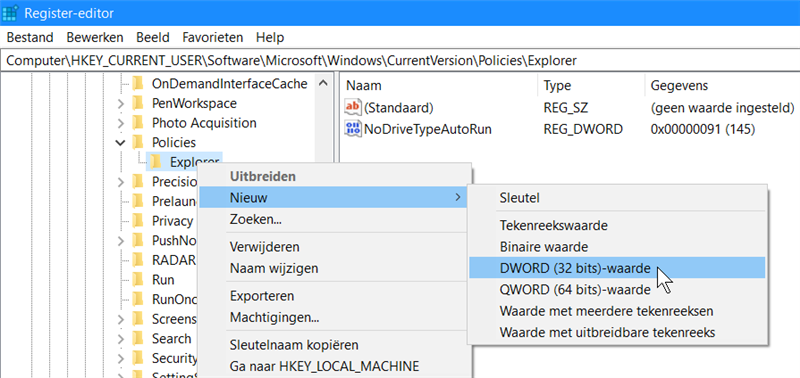Viewport: 800px width, 378px height.
Task: Click the Security folder icon
Action: click(137, 358)
